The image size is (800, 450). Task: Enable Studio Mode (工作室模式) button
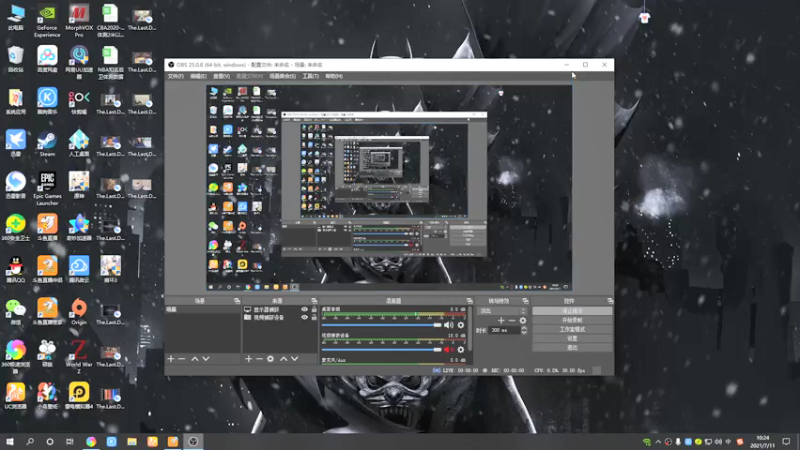coord(572,329)
